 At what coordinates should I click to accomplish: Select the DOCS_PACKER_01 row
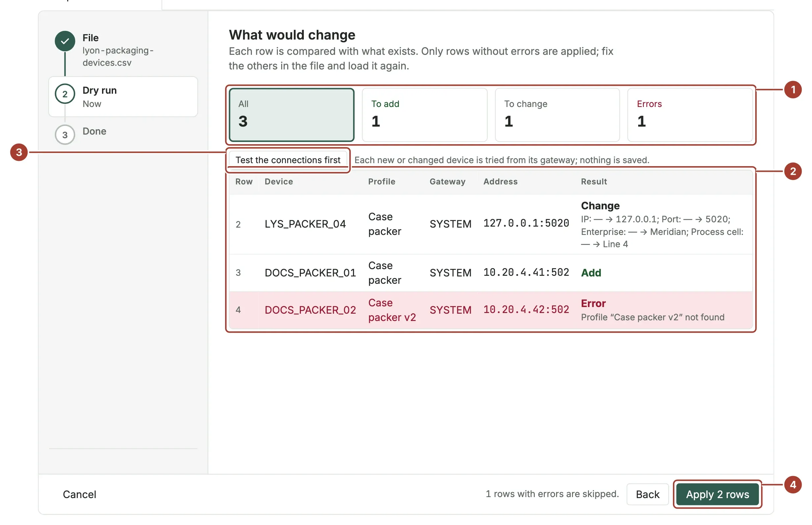(490, 273)
